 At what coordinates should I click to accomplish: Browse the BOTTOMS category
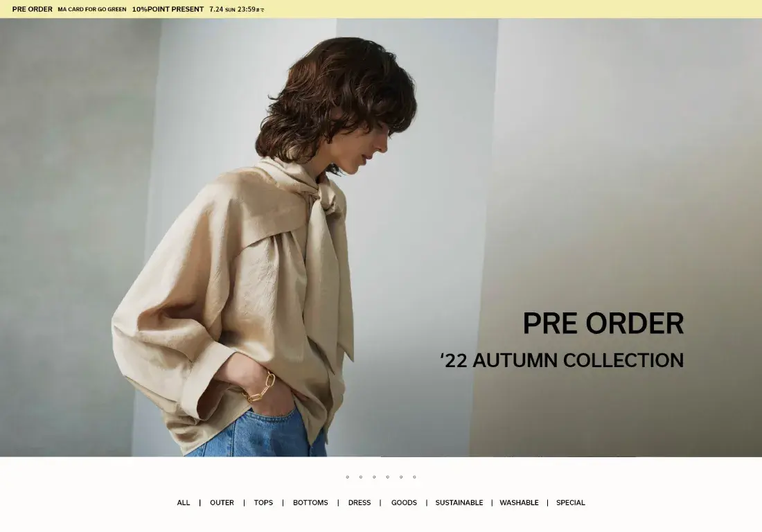click(x=310, y=503)
